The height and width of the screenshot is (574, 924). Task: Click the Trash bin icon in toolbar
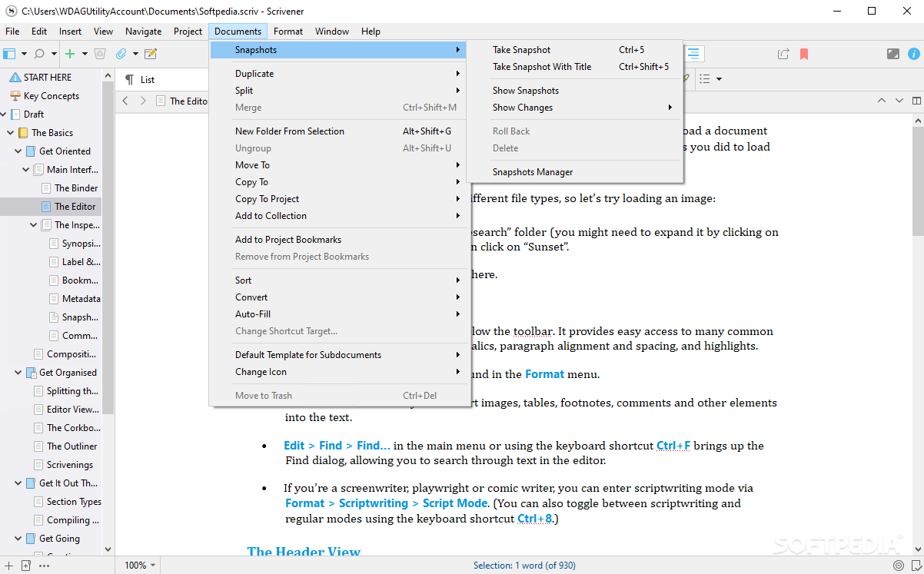click(99, 54)
